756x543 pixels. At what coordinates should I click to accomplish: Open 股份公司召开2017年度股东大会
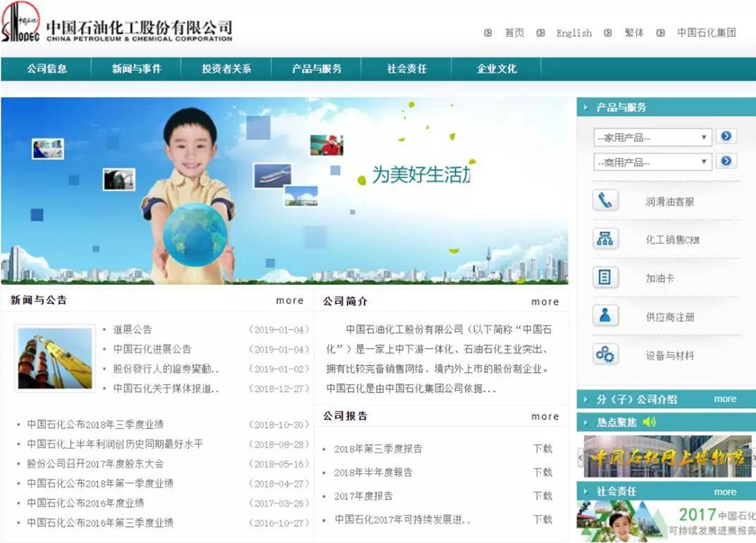tap(95, 464)
